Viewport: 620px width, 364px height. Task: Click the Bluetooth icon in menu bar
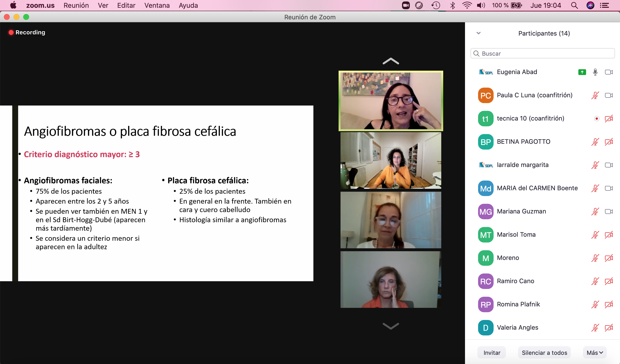pyautogui.click(x=452, y=5)
